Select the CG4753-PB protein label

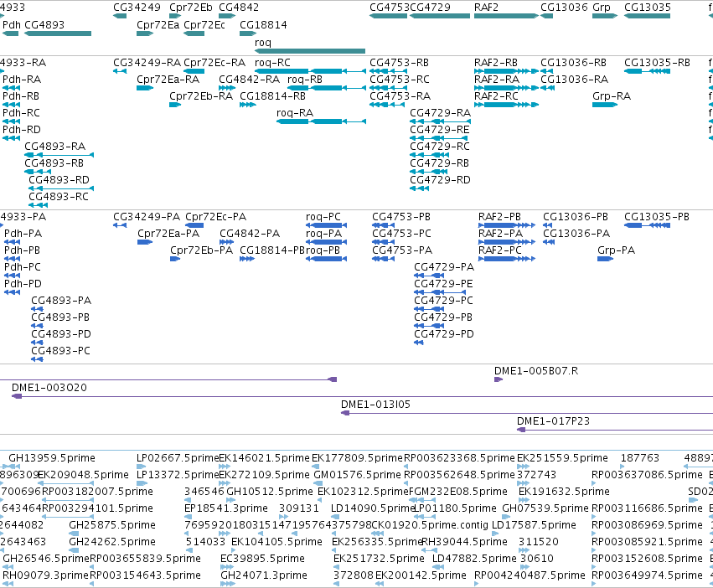(401, 216)
